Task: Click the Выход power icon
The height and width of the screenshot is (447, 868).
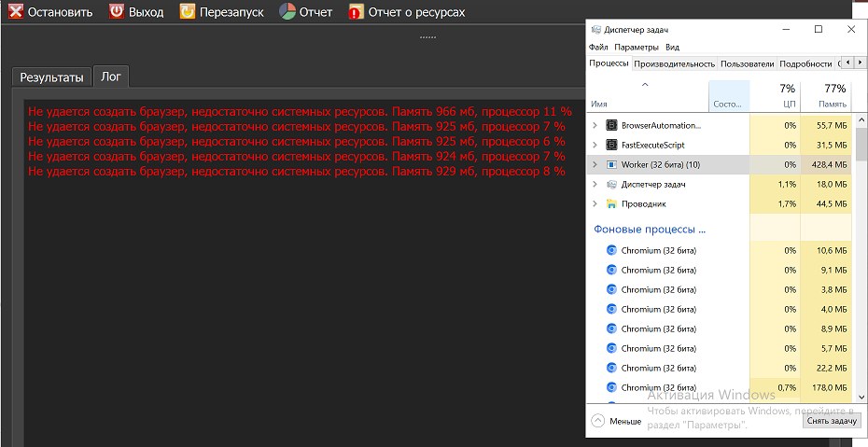Action: (x=117, y=12)
